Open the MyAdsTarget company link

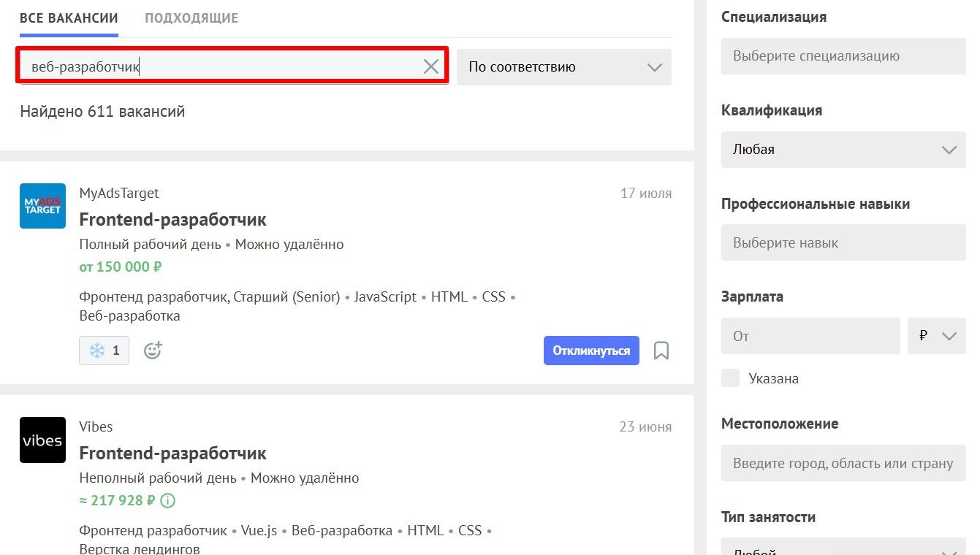tap(119, 194)
